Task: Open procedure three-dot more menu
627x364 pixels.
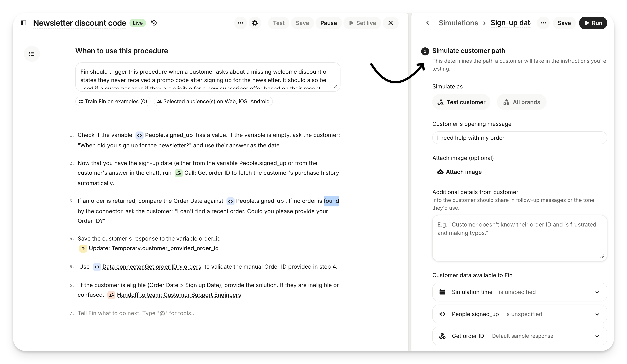Action: tap(240, 23)
